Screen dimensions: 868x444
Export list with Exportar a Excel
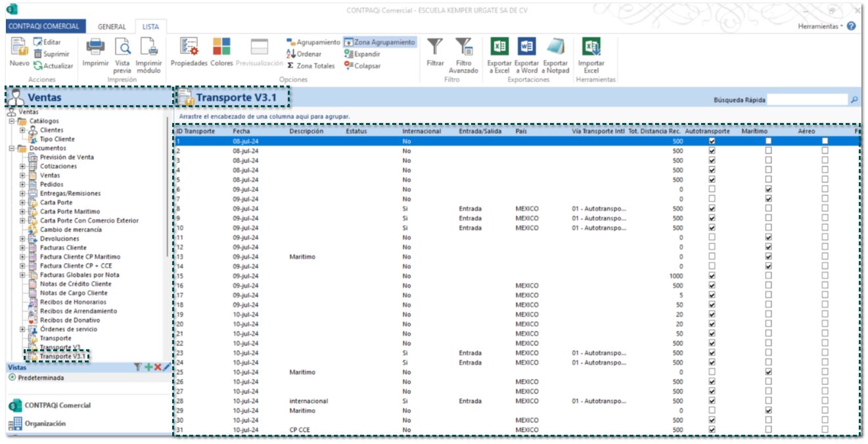tap(499, 47)
